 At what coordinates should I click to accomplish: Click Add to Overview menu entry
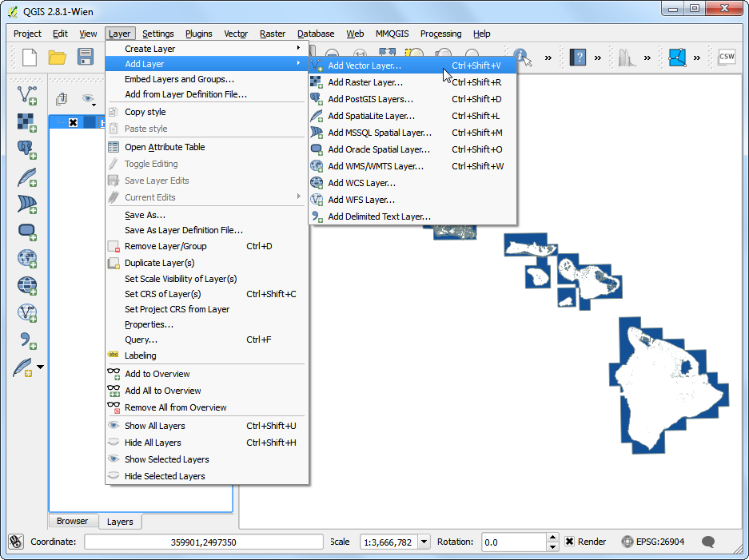point(207,374)
